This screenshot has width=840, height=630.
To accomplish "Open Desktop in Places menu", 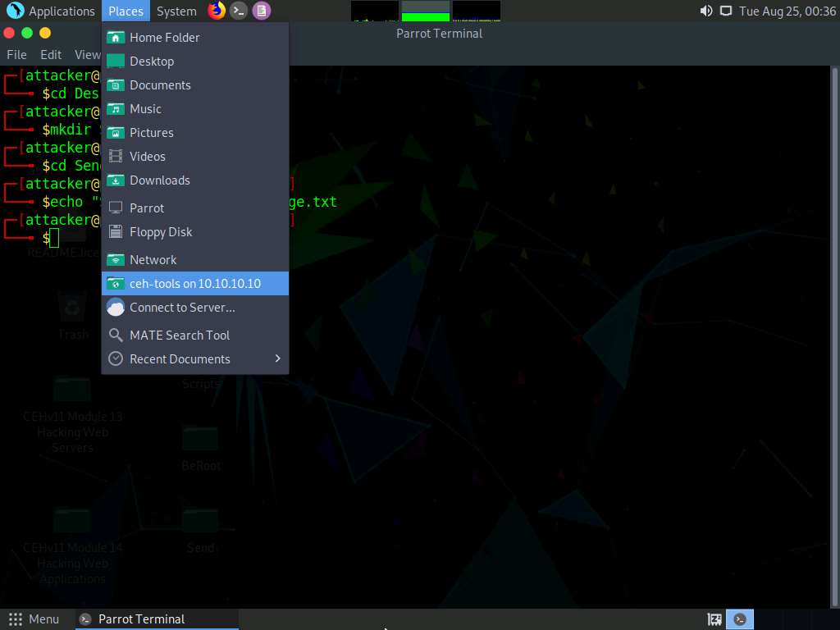I will 195,61.
